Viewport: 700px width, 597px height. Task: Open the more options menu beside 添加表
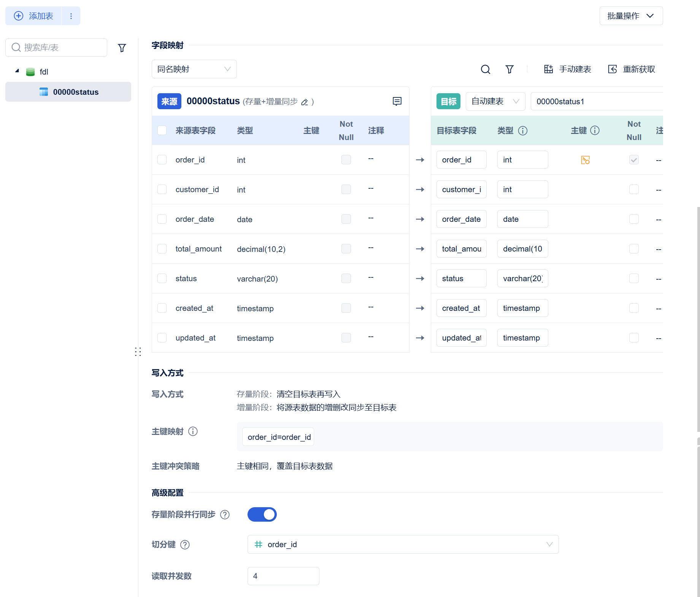(71, 16)
